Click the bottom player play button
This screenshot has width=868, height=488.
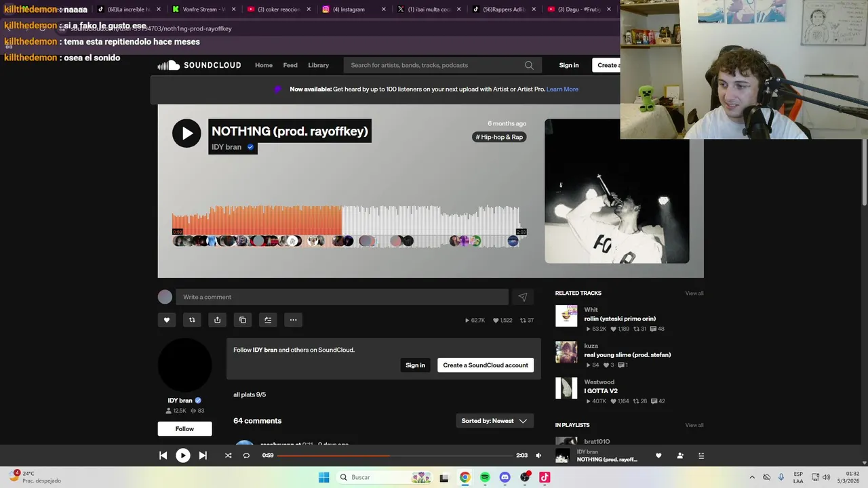(x=183, y=455)
